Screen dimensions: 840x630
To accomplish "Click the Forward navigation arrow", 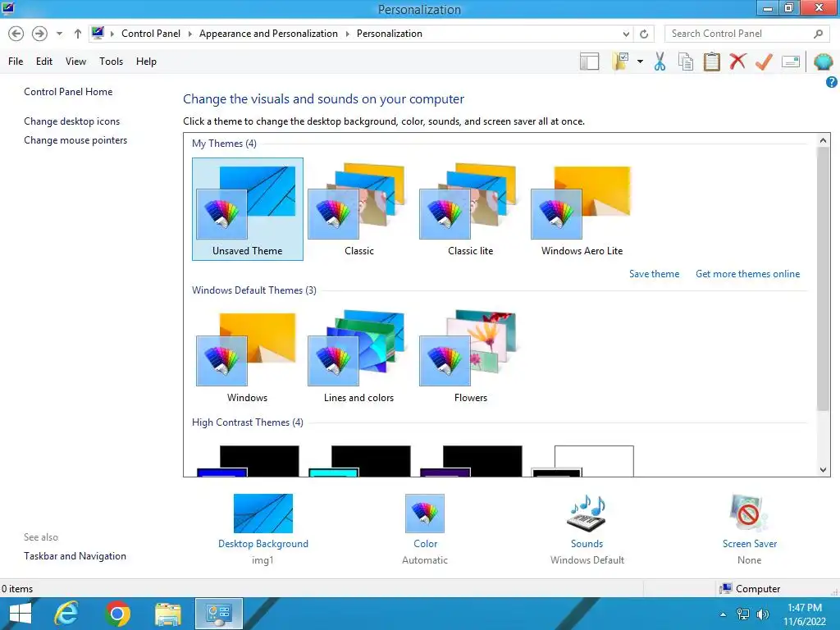I will [x=39, y=34].
